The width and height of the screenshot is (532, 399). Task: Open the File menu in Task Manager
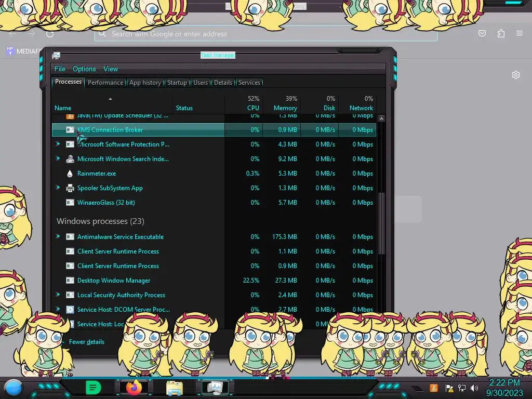pos(60,69)
